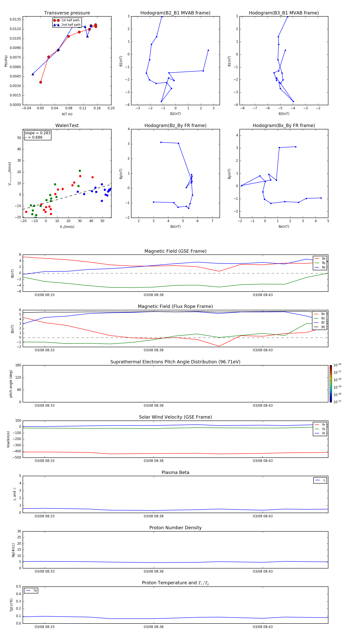Select the 10^-26 colour bar label
Viewport: 351px width, 644px height.
337,365
